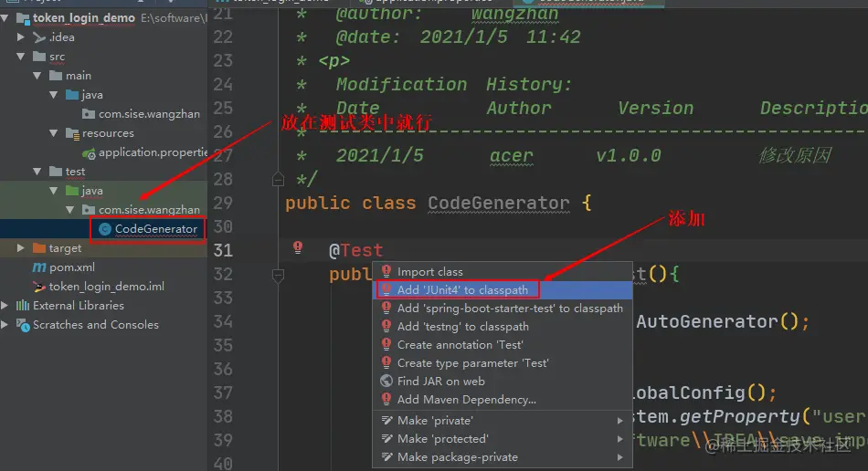Collapse the resources folder arrow
The image size is (868, 471).
coord(54,133)
